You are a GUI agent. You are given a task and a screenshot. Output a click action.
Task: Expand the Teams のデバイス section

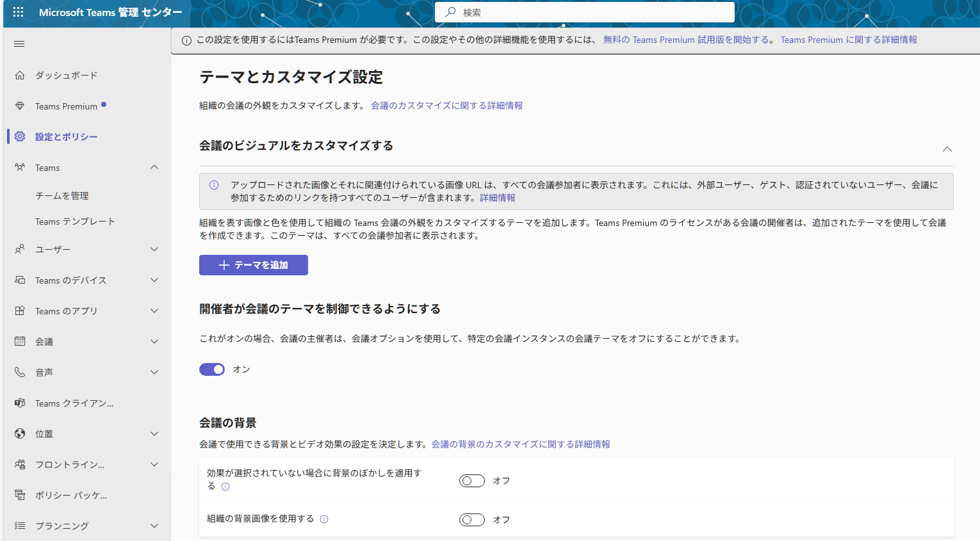pos(154,280)
